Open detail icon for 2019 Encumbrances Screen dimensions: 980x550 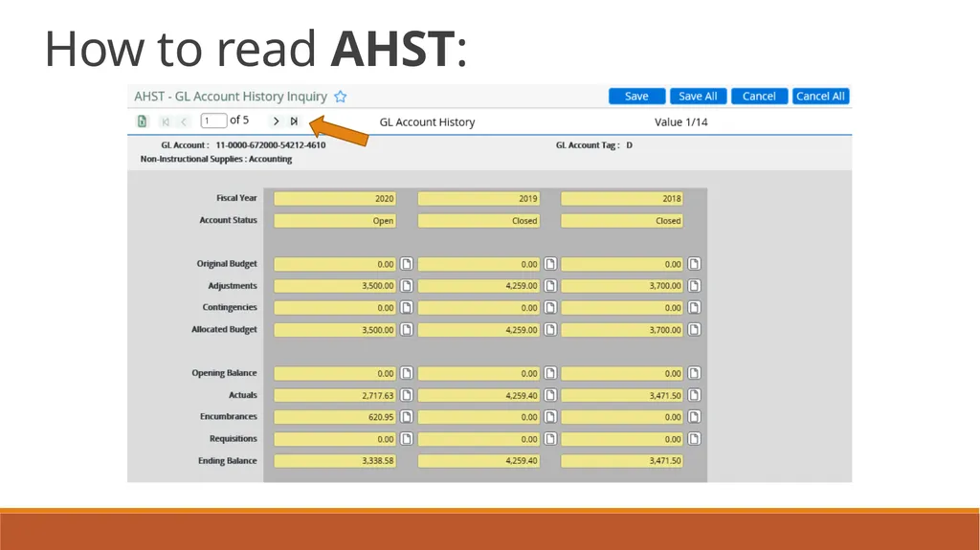pyautogui.click(x=550, y=417)
